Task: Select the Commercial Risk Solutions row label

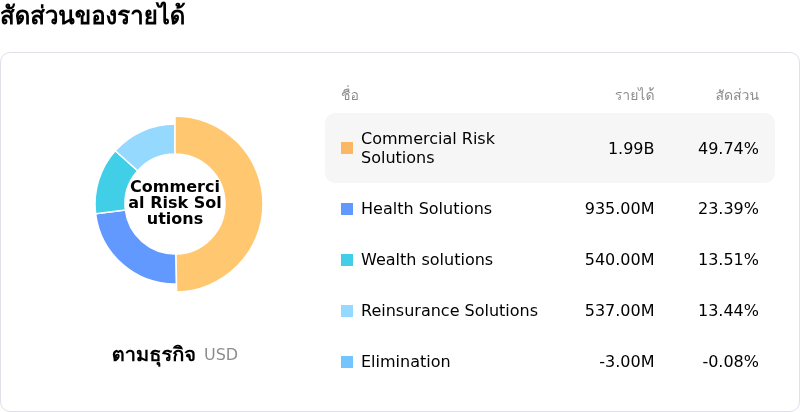Action: point(427,148)
